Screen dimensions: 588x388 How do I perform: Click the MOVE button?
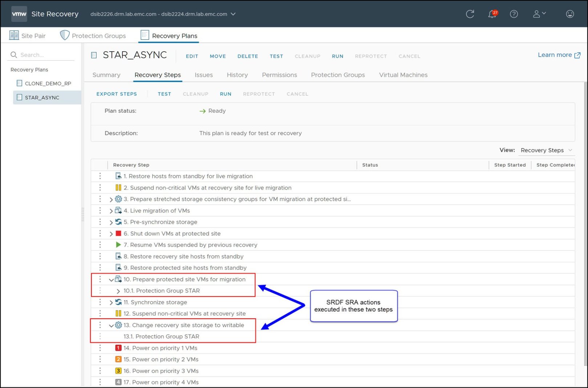point(218,56)
